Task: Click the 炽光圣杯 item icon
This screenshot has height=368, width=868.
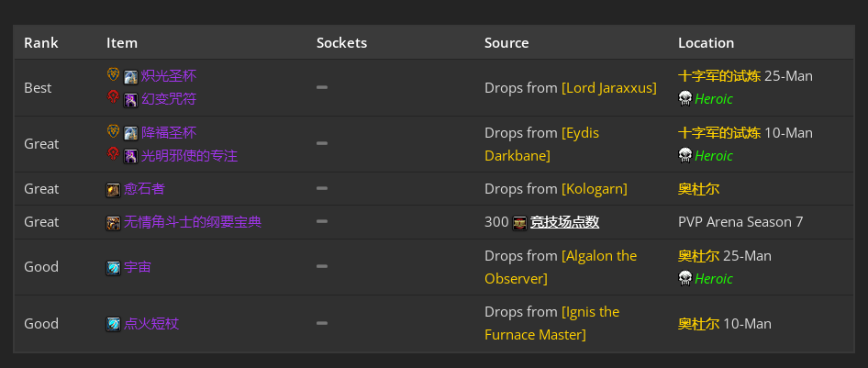Action: (130, 77)
